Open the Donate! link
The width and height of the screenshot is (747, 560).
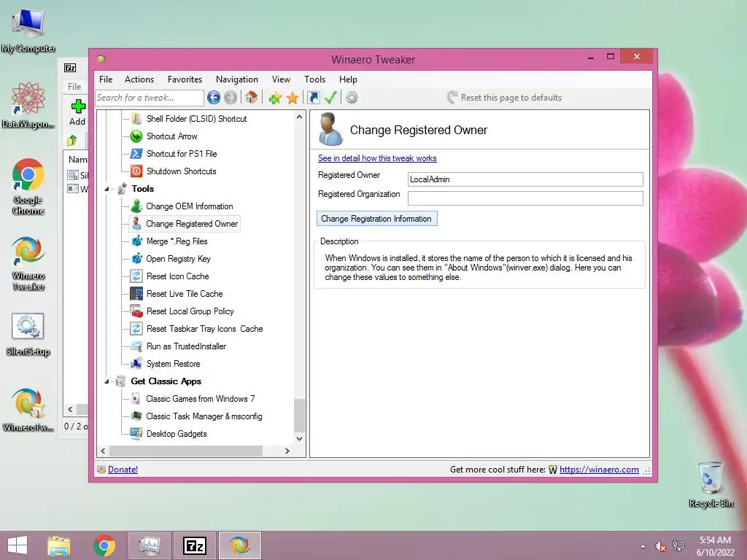[123, 470]
